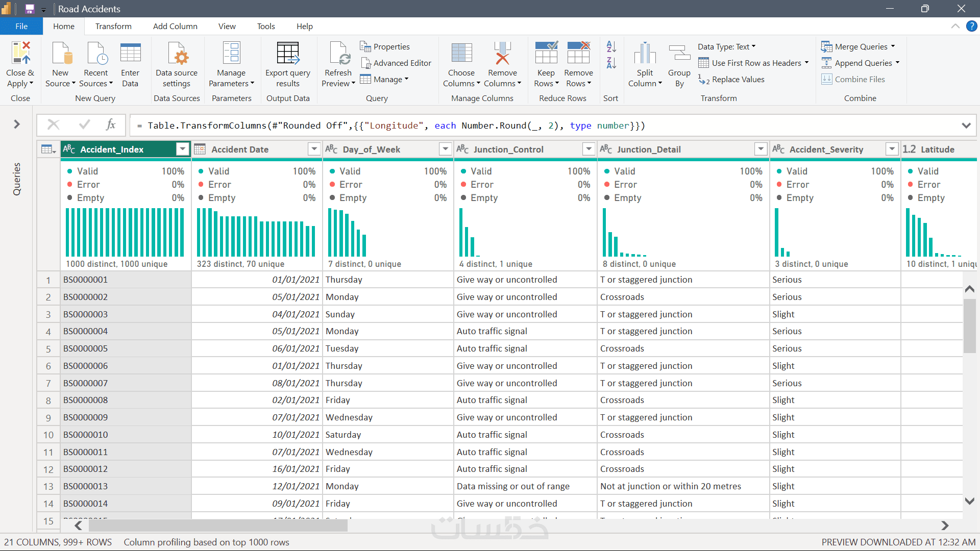Expand the formula bar chevron
The width and height of the screenshot is (980, 551).
point(966,126)
